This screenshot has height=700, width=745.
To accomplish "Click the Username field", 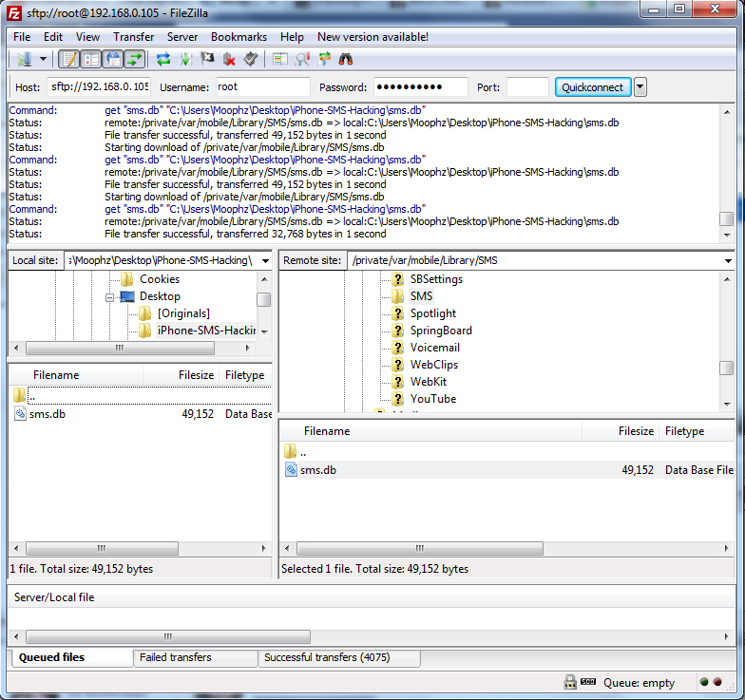I will tap(262, 87).
